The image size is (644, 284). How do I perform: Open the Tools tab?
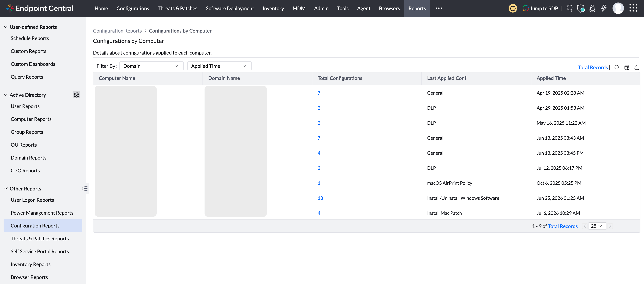pyautogui.click(x=343, y=8)
